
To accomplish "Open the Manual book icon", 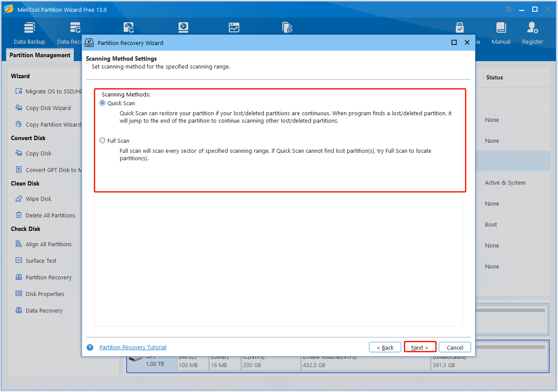I will tap(501, 28).
